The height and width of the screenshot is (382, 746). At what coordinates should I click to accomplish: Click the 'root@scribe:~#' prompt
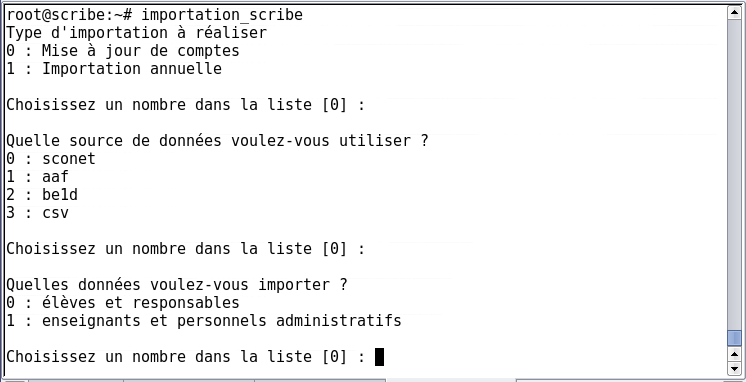click(69, 15)
